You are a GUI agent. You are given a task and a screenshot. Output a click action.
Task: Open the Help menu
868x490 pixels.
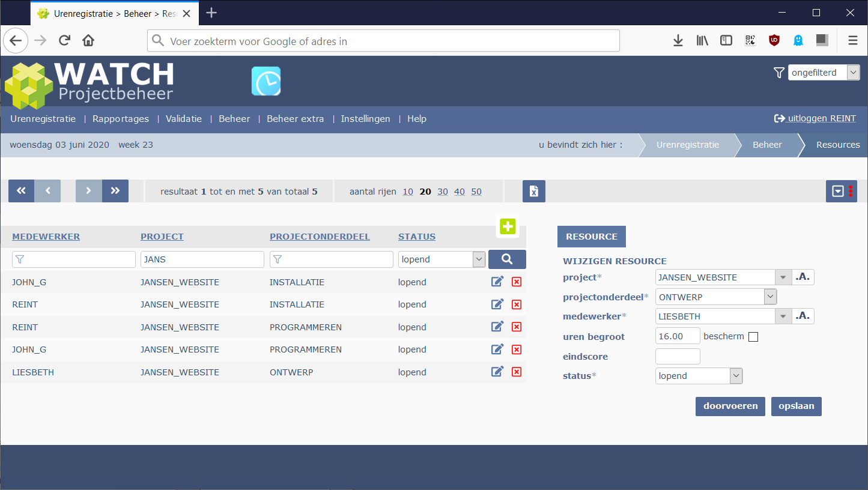417,119
